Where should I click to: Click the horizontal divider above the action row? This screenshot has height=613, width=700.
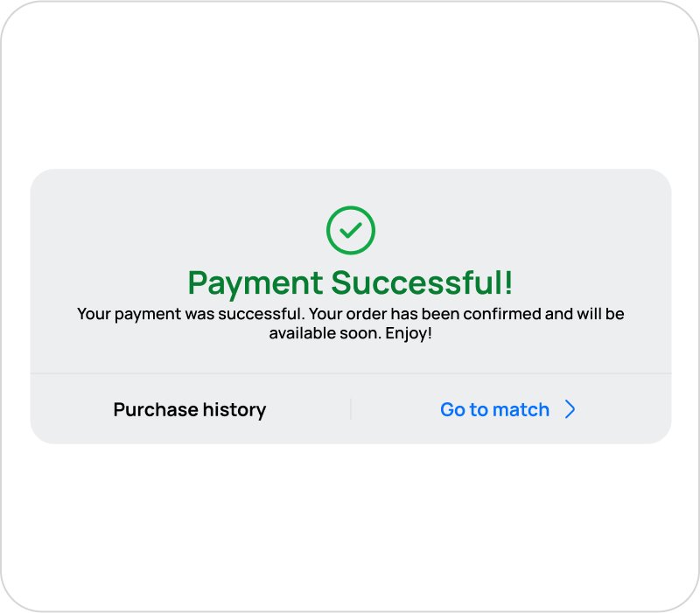350,373
